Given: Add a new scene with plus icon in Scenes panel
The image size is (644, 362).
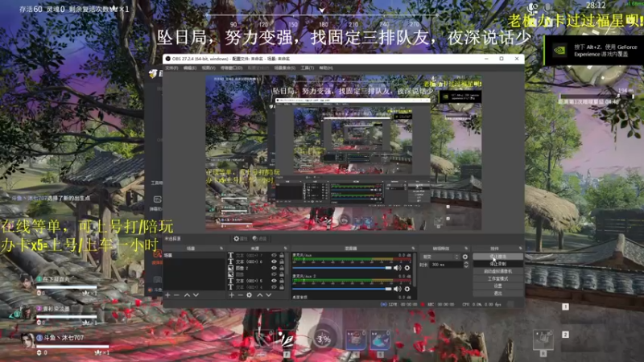Looking at the screenshot, I should tap(167, 294).
